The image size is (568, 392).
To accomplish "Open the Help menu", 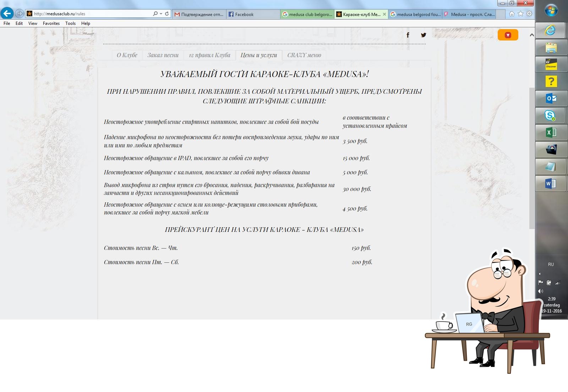I will click(86, 23).
